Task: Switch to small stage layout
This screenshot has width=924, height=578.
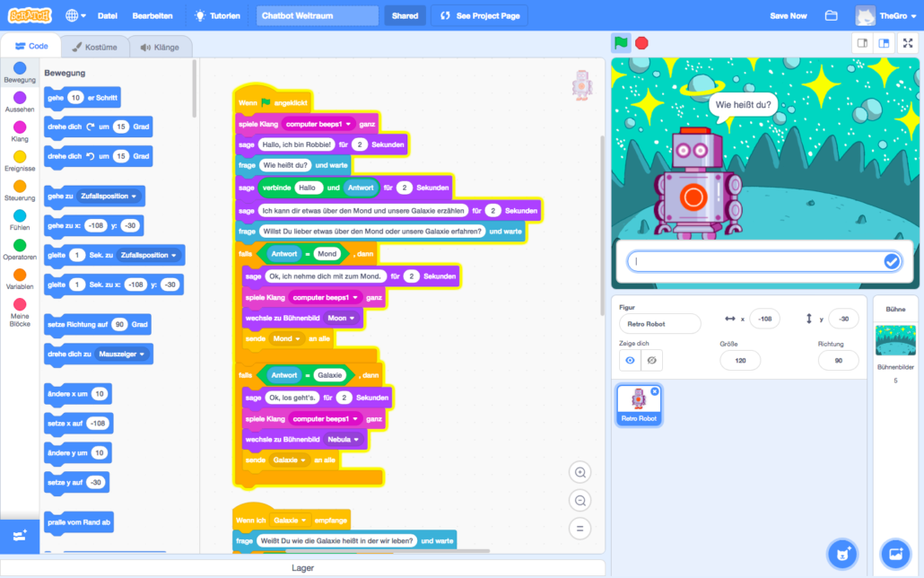Action: tap(862, 43)
